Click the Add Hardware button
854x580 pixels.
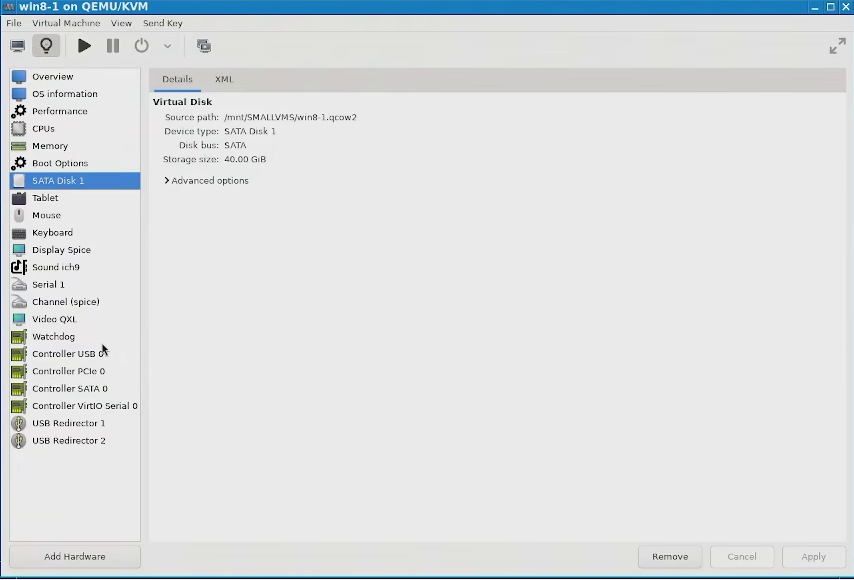pos(75,557)
